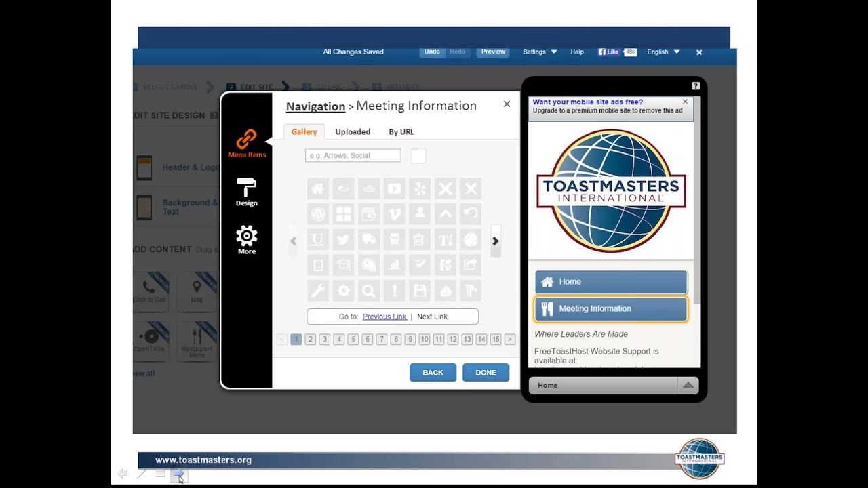This screenshot has width=868, height=488.
Task: Select Meeting Information button on phone preview
Action: [611, 308]
